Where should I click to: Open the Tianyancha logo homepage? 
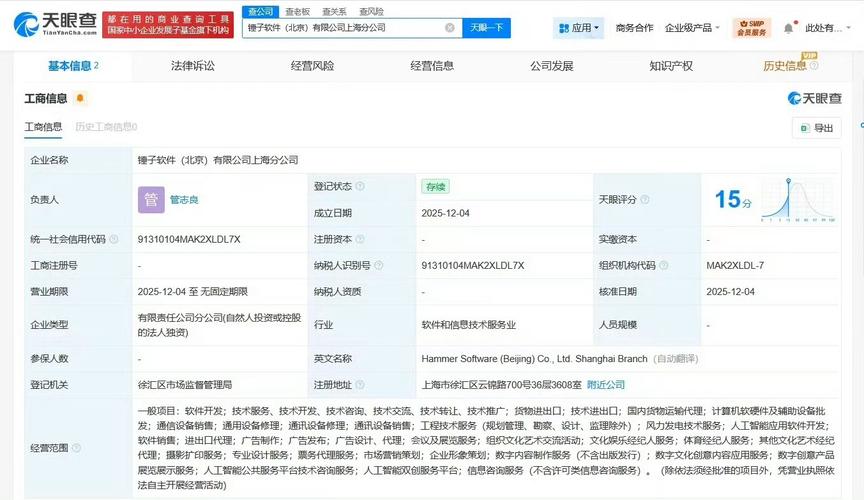coord(55,24)
